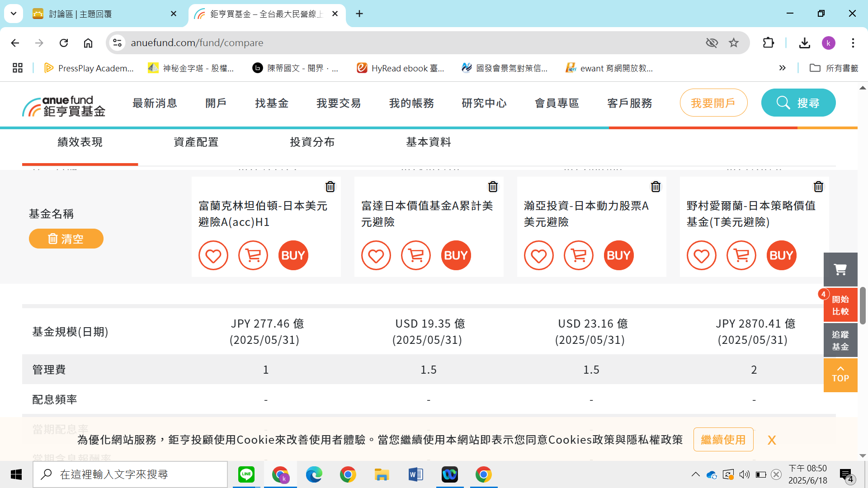The height and width of the screenshot is (488, 868).
Task: Add 富蘭克林坦伯頓 fund to cart
Action: pos(253,255)
